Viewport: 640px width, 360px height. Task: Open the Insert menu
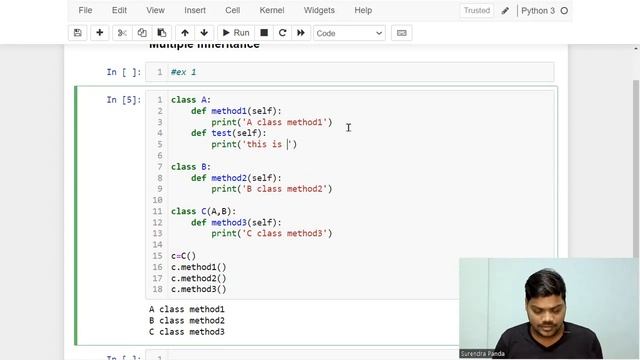(195, 10)
